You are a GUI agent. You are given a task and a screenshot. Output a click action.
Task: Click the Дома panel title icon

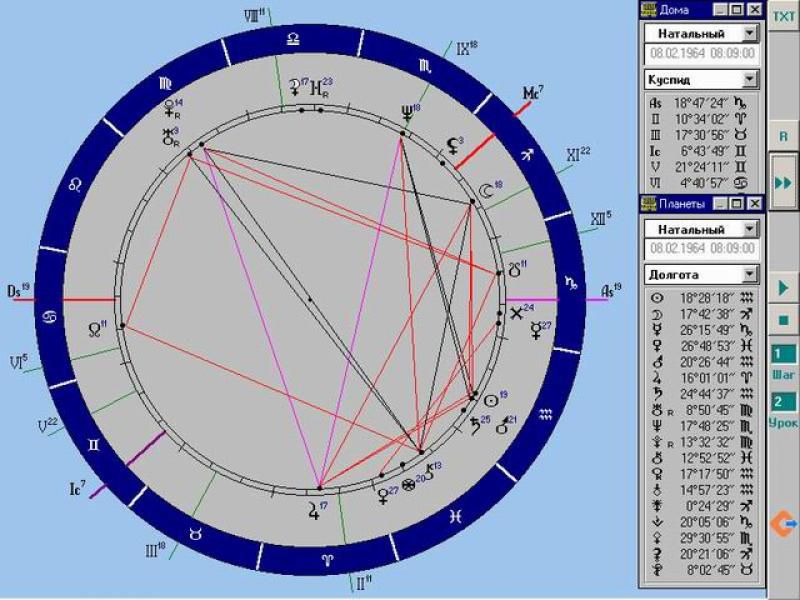(649, 10)
